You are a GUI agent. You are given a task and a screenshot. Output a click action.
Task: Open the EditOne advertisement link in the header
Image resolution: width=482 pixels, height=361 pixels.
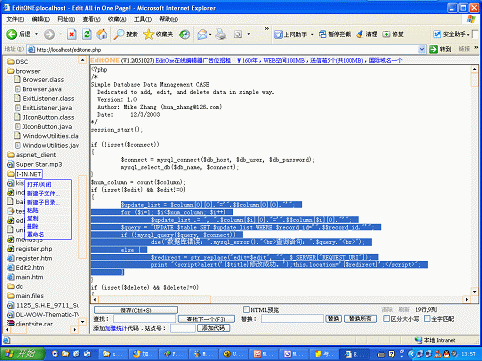tap(279, 60)
